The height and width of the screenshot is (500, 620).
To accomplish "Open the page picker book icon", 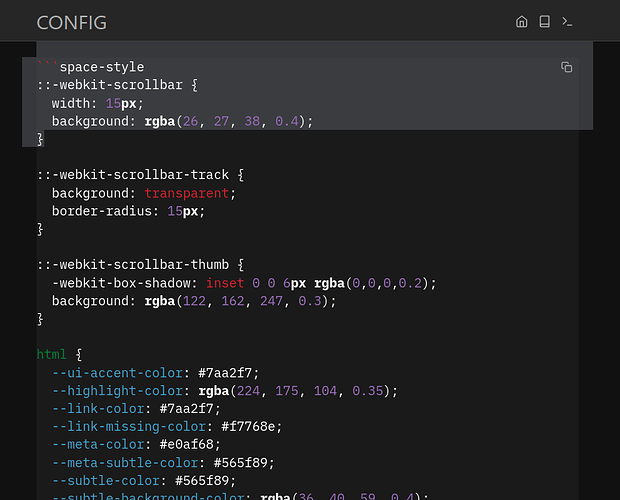I will click(544, 21).
